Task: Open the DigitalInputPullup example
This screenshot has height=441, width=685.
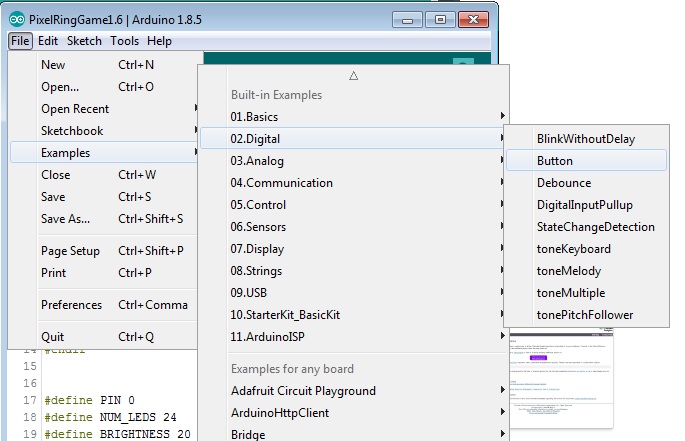Action: tap(586, 205)
